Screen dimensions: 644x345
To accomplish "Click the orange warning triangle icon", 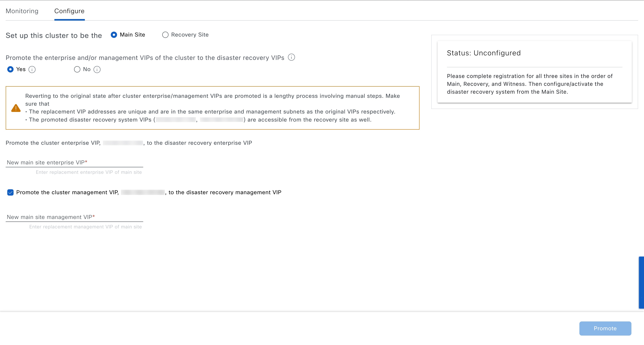I will click(x=16, y=108).
